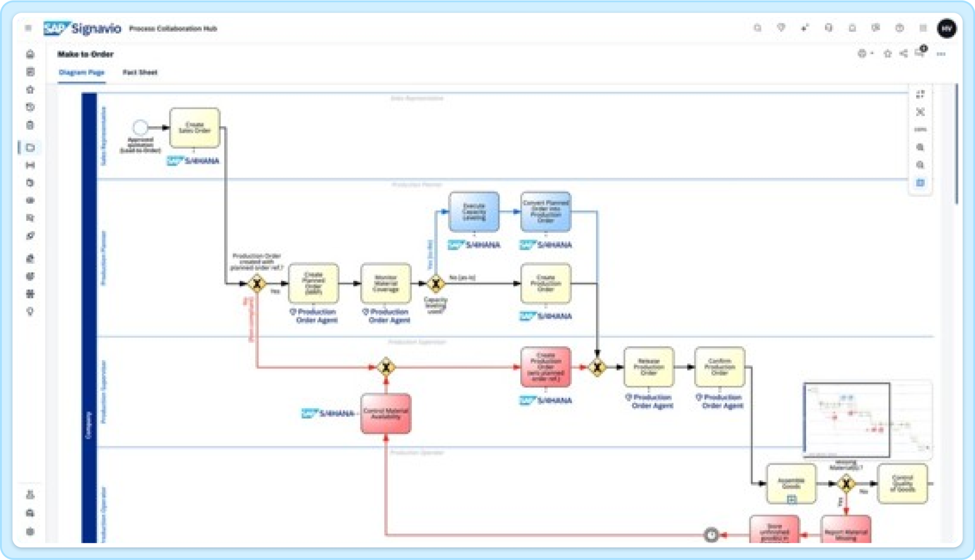
Task: Click the fullscreen icon in zoom panel
Action: (920, 94)
